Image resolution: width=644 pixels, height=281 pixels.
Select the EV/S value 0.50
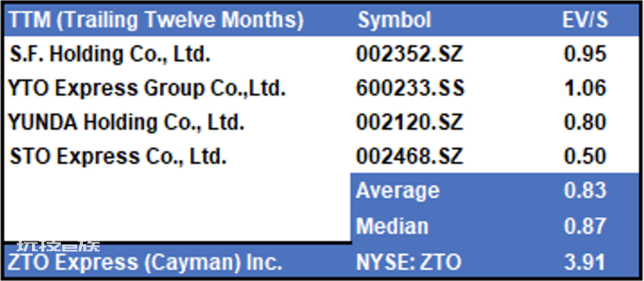585,157
